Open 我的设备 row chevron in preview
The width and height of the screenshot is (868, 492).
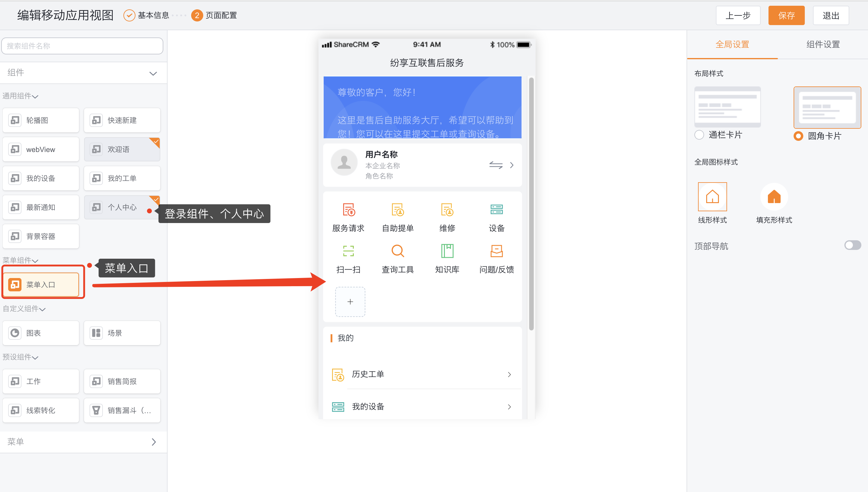pos(510,407)
